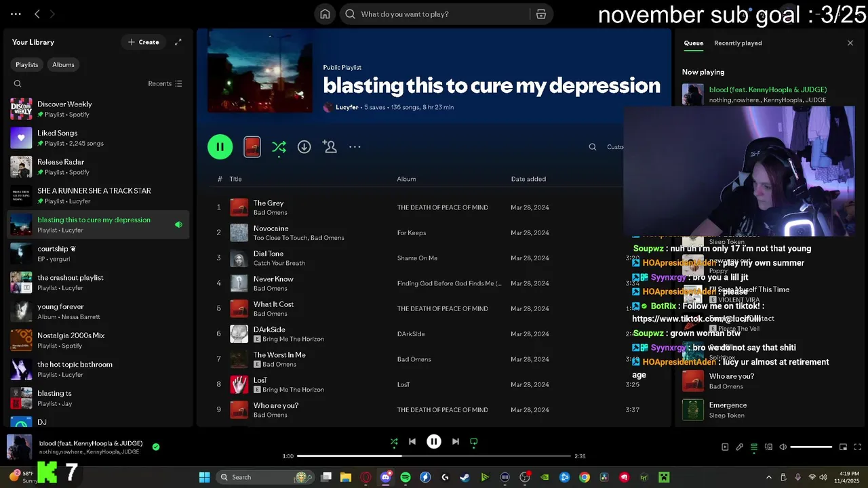This screenshot has height=488, width=868.
Task: Invite collaborators to the playlist
Action: coord(330,146)
